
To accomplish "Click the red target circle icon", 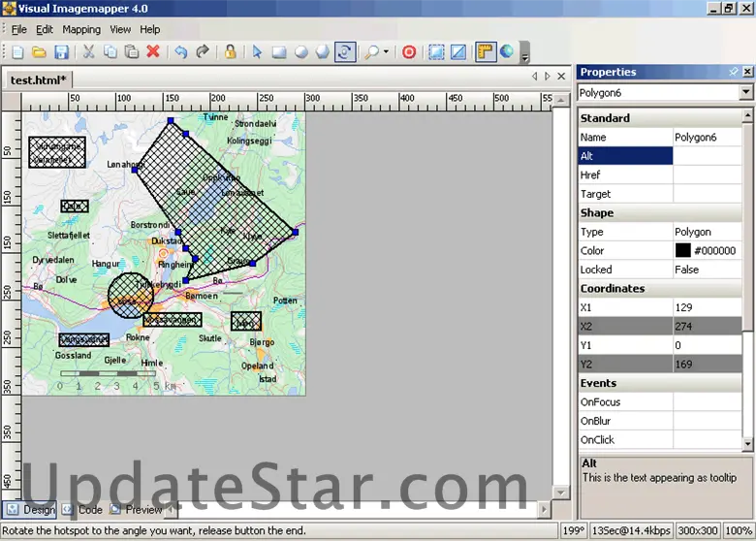I will tap(409, 51).
